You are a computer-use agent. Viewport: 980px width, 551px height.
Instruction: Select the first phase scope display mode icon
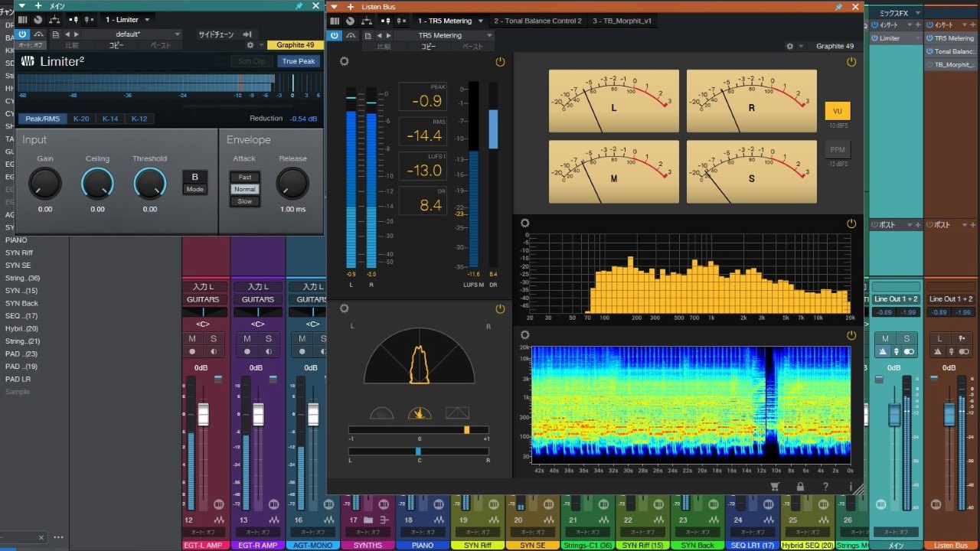pos(381,412)
